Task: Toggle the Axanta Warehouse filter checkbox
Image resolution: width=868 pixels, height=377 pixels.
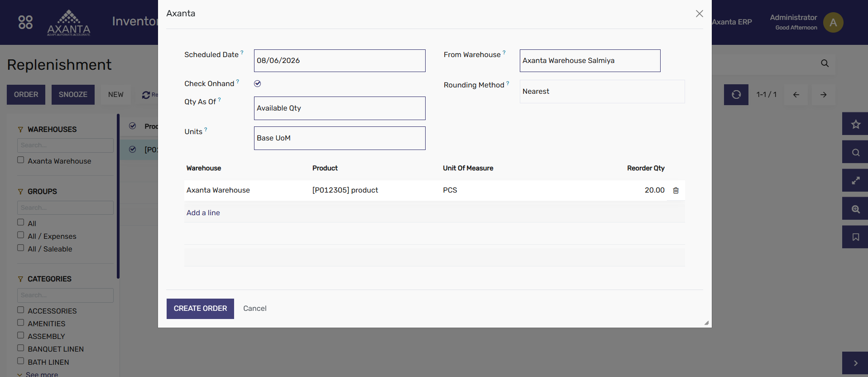Action: click(x=20, y=160)
